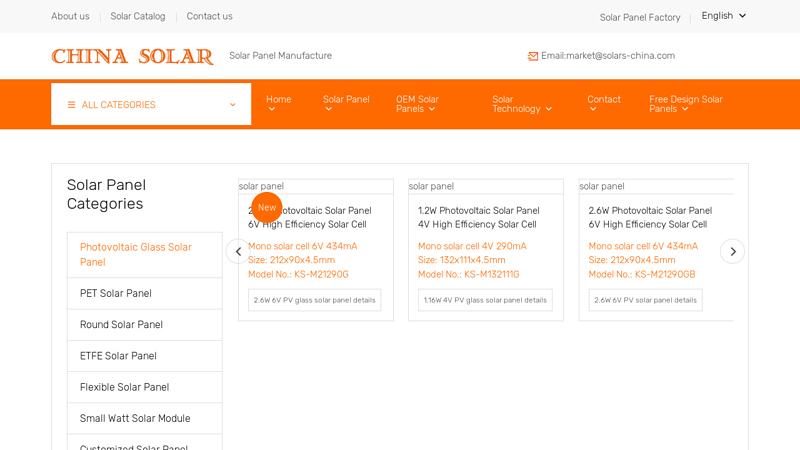
Task: Expand the Home menu chevron
Action: point(272,109)
